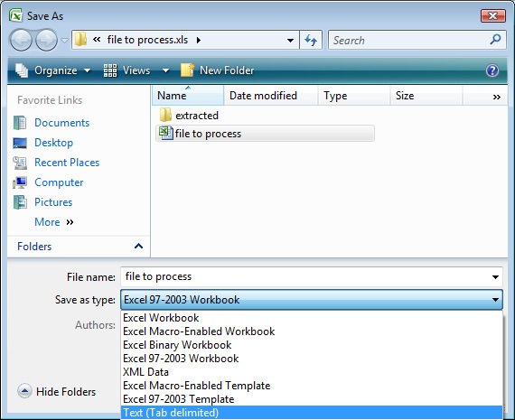The height and width of the screenshot is (420, 515).
Task: Click the Recent Places icon
Action: tap(20, 163)
